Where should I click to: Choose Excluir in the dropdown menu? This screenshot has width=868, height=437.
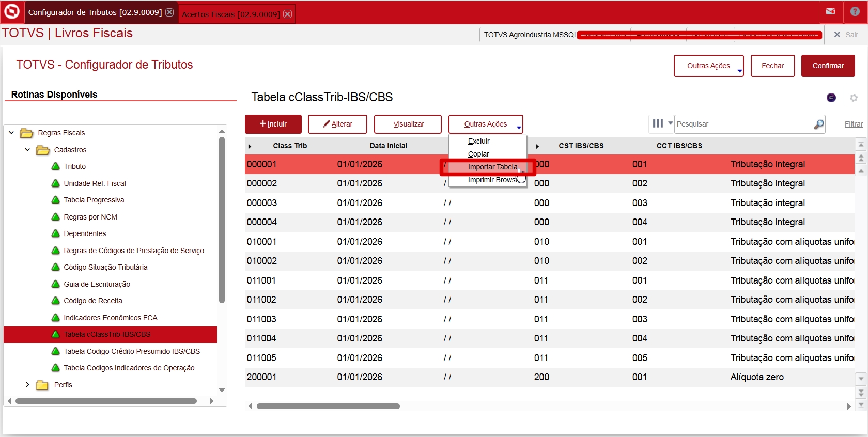(478, 141)
